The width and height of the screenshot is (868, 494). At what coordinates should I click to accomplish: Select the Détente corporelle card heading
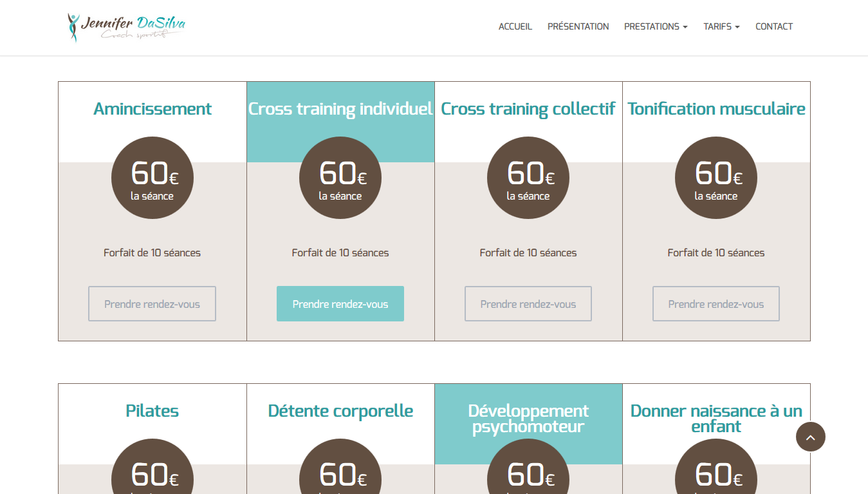click(340, 411)
